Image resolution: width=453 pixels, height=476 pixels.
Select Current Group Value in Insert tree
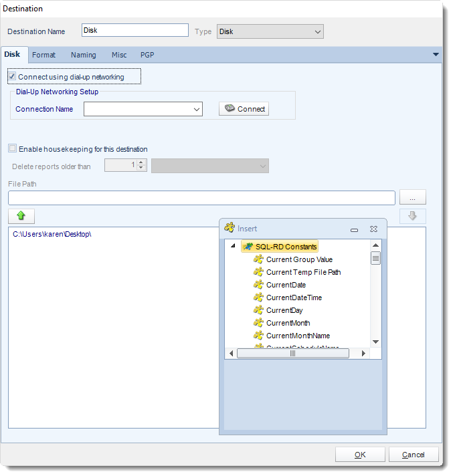pyautogui.click(x=299, y=259)
